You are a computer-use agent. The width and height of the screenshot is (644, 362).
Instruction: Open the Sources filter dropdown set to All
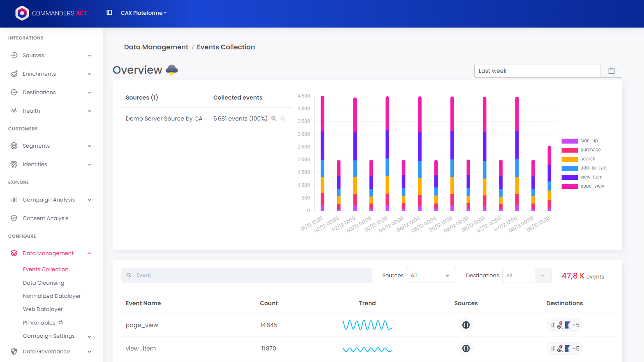click(431, 276)
